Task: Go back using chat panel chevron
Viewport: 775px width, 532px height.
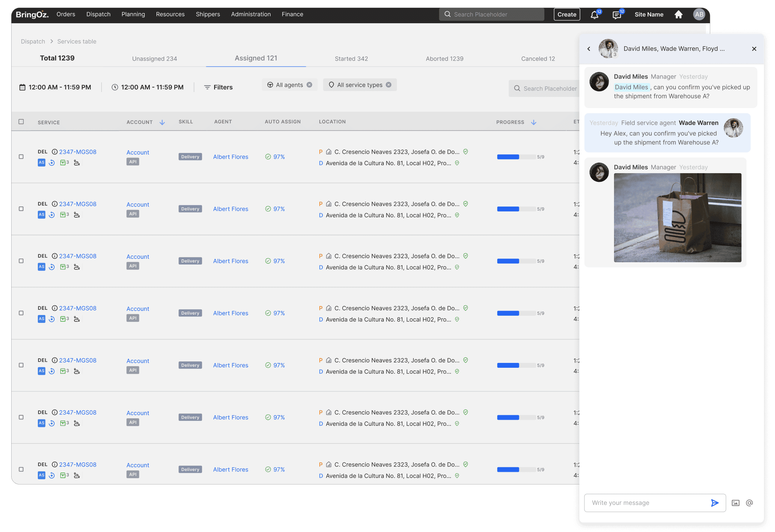Action: tap(589, 49)
